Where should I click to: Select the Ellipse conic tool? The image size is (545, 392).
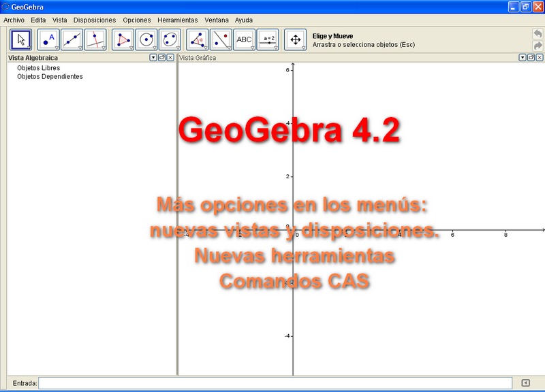[x=170, y=39]
